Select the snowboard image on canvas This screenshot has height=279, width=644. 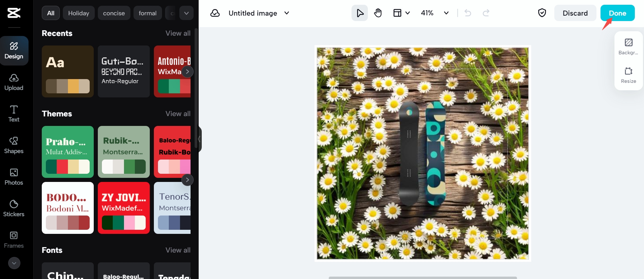[x=423, y=153]
